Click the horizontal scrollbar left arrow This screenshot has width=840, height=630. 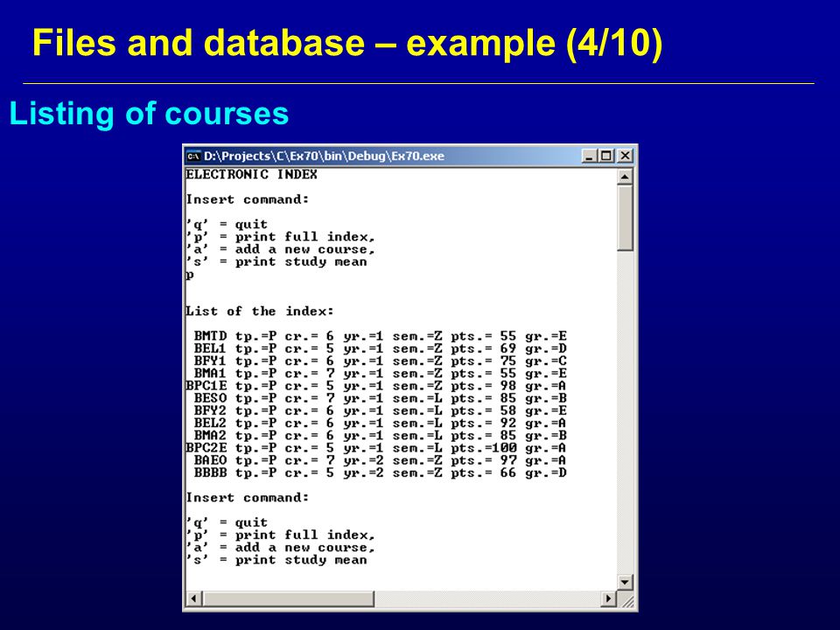[x=194, y=598]
